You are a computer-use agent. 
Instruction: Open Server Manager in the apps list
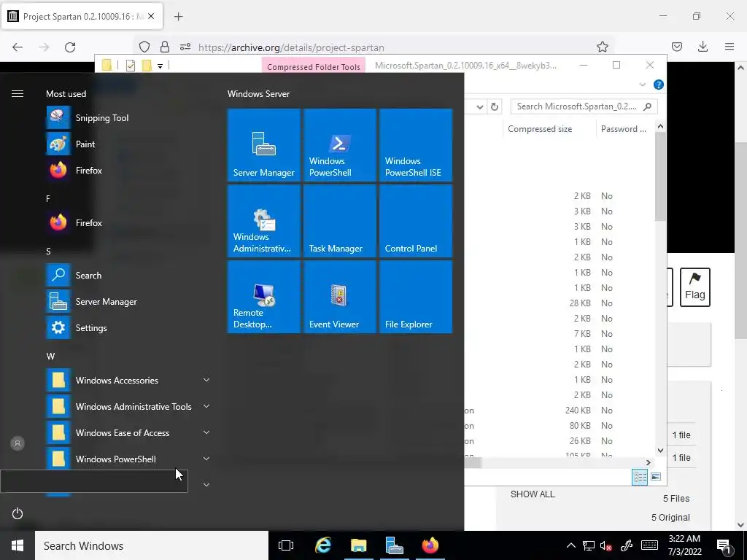pos(128,301)
